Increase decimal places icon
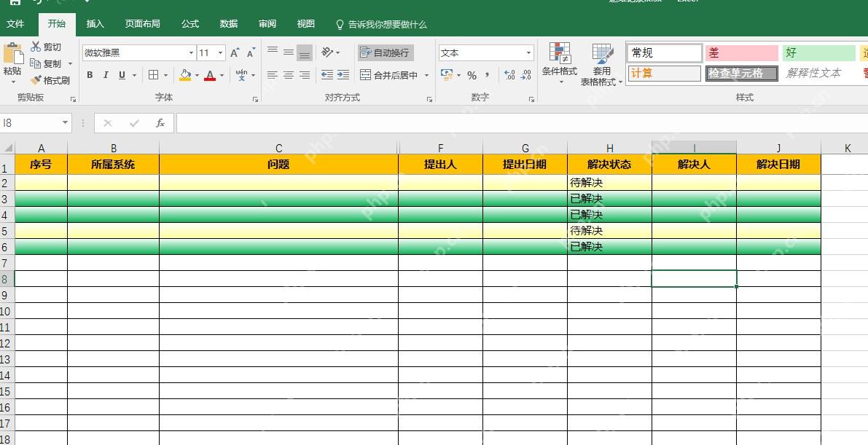The image size is (868, 445). [x=510, y=75]
